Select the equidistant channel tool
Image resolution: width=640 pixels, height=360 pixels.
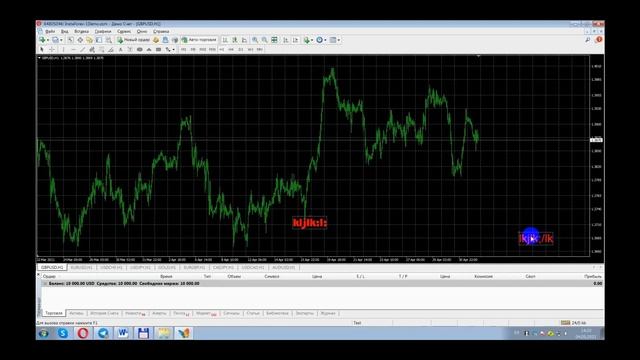click(92, 49)
